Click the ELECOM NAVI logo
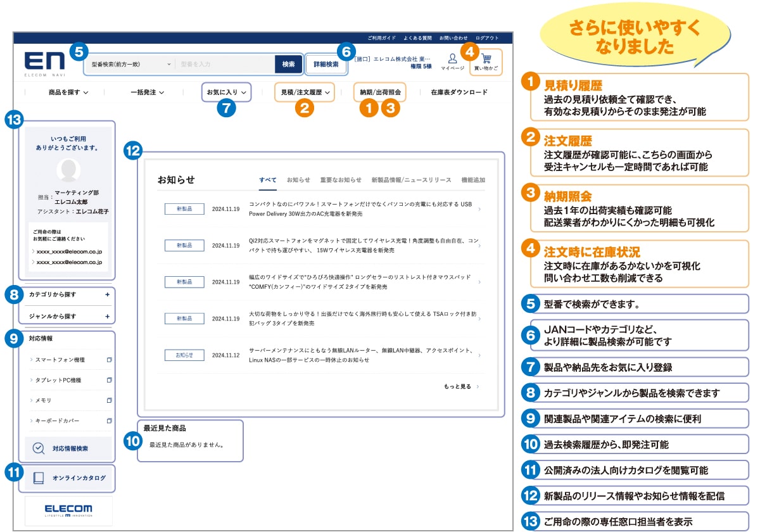 (x=45, y=63)
